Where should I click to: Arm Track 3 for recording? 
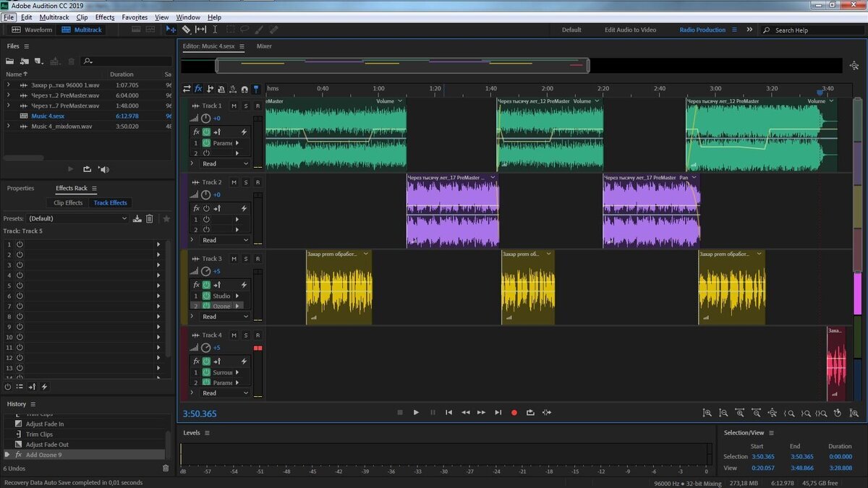click(258, 259)
